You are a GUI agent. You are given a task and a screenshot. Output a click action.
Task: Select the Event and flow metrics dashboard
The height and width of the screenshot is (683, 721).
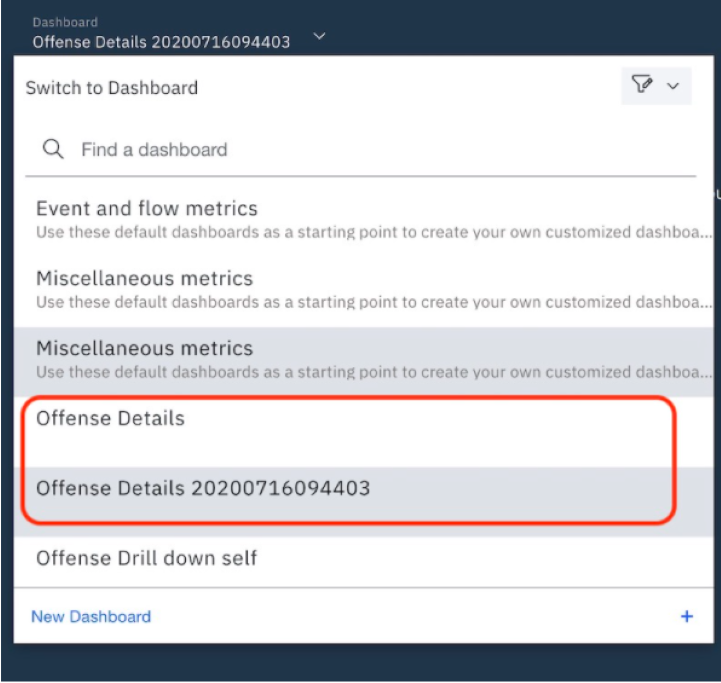click(x=147, y=209)
